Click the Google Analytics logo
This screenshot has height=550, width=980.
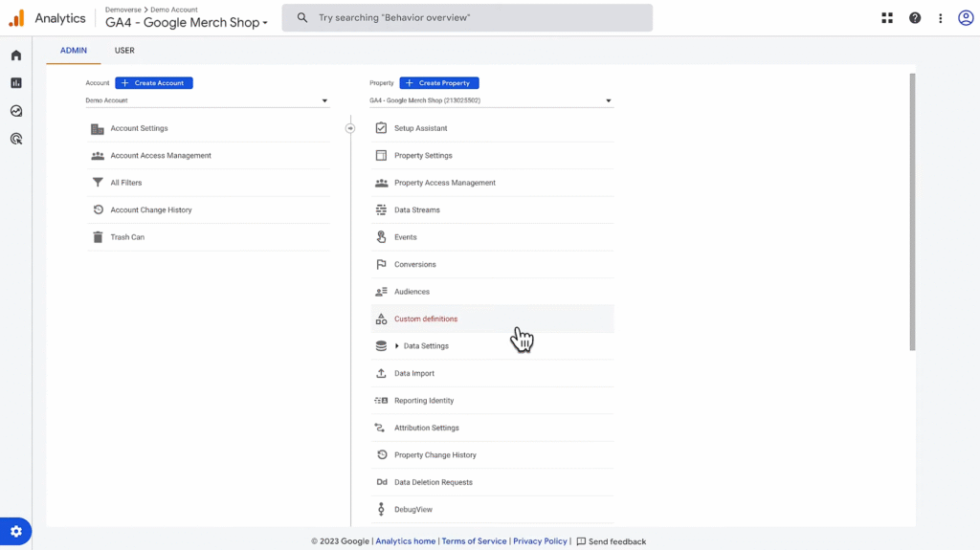click(x=17, y=18)
